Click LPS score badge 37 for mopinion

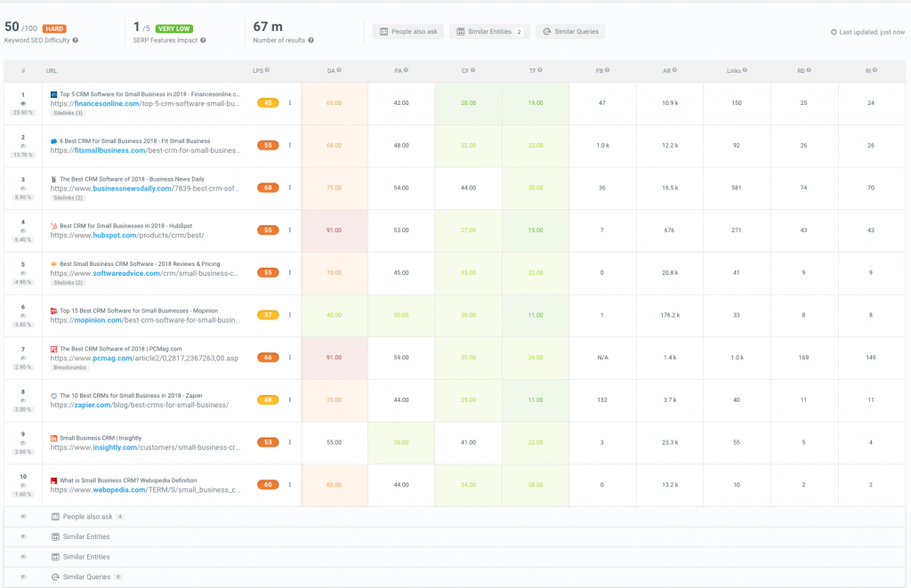click(268, 315)
